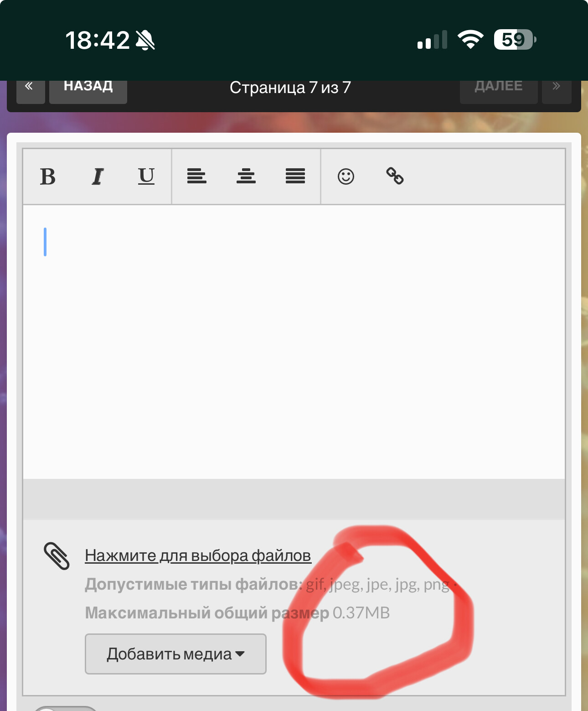This screenshot has width=588, height=711.
Task: Tap the paperclip attachment icon
Action: (x=57, y=556)
